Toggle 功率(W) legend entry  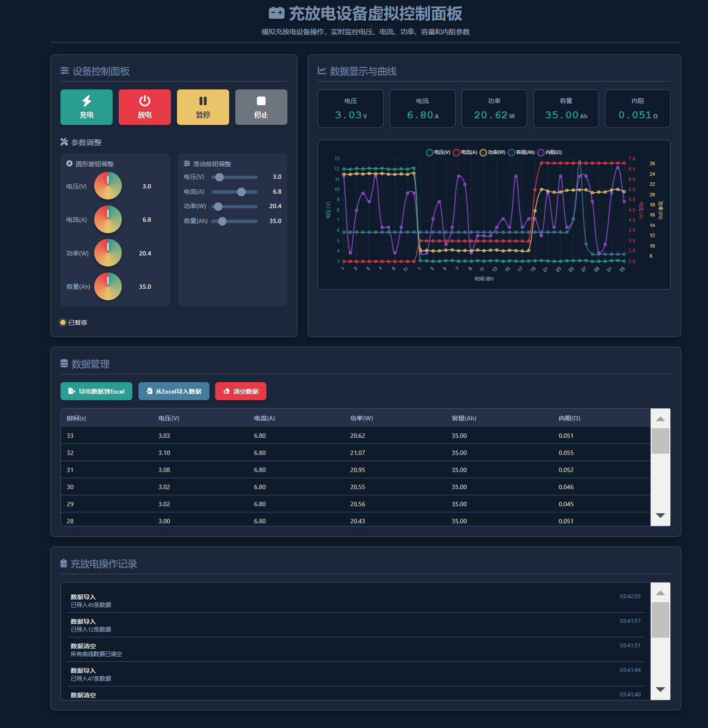tap(492, 153)
